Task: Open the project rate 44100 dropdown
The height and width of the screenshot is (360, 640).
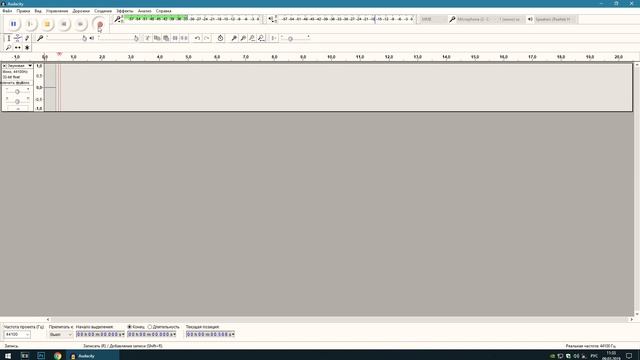Action: coord(17,334)
